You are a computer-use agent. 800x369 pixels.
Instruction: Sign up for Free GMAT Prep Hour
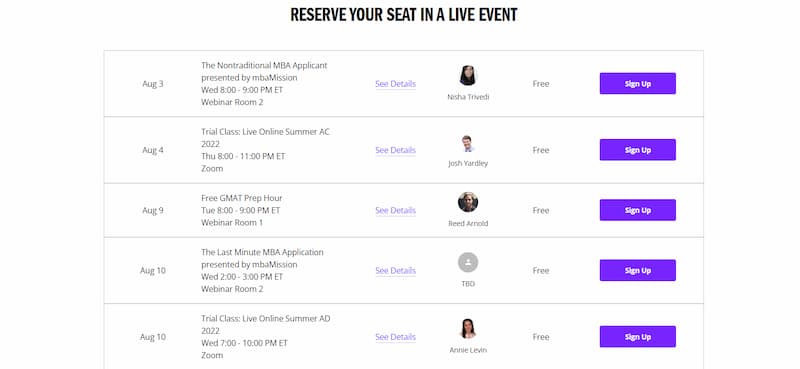point(638,210)
